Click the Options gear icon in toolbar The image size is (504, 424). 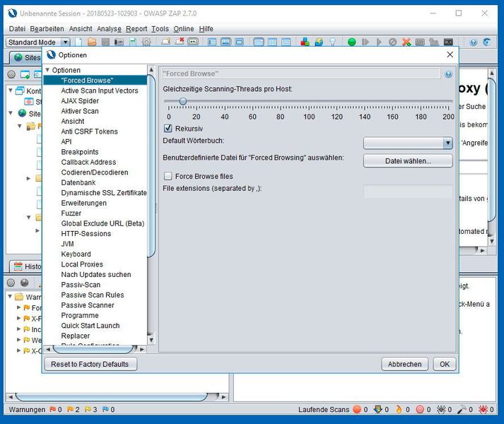click(x=146, y=42)
